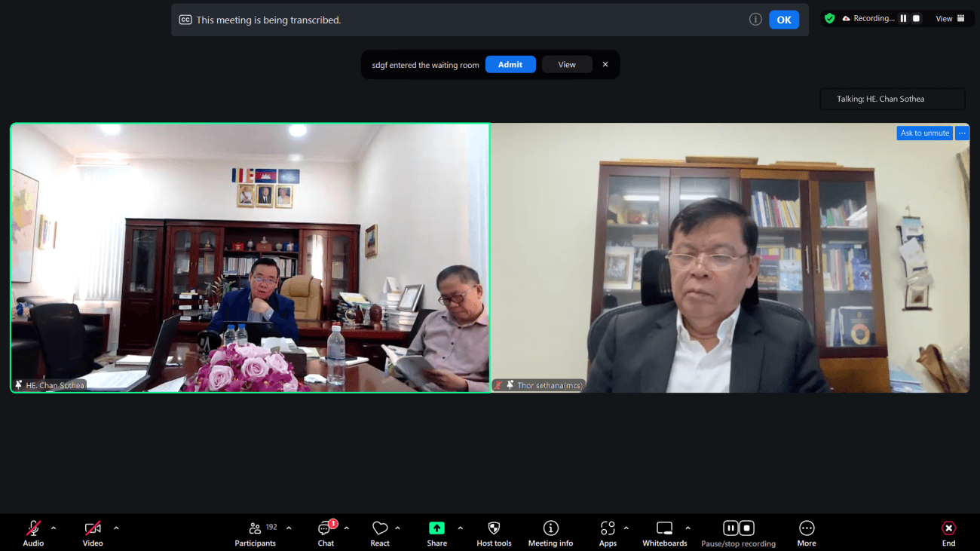Open the More menu
This screenshot has height=551, width=980.
pos(807,533)
